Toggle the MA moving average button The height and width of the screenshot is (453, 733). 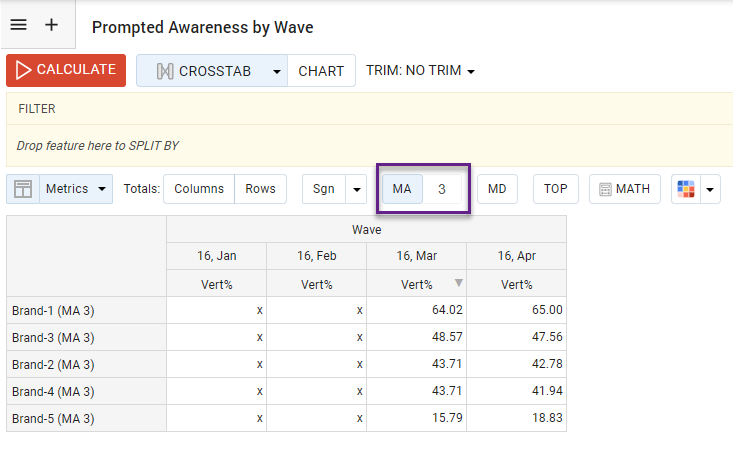coord(402,189)
